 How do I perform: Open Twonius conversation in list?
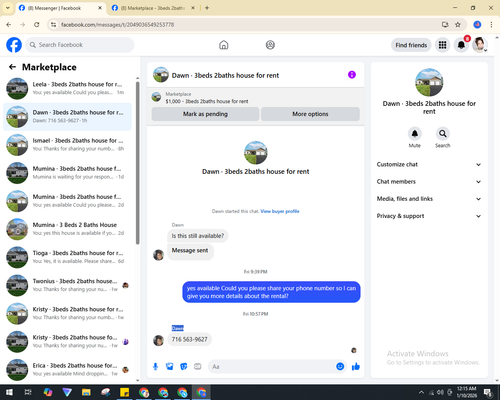click(67, 285)
